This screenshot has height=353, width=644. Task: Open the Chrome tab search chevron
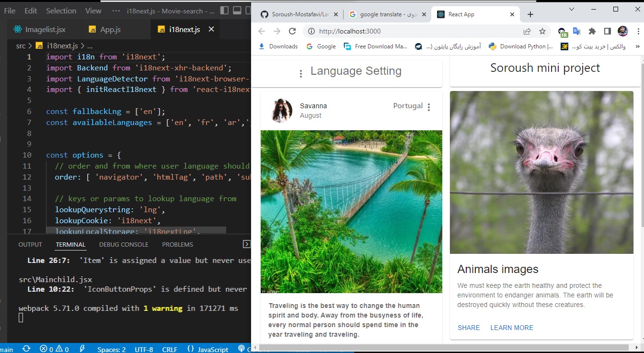571,10
